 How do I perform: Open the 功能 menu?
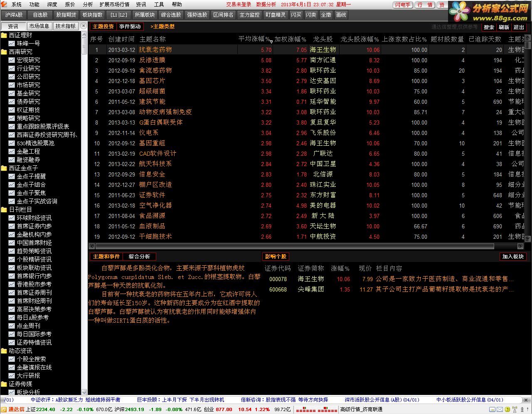34,4
